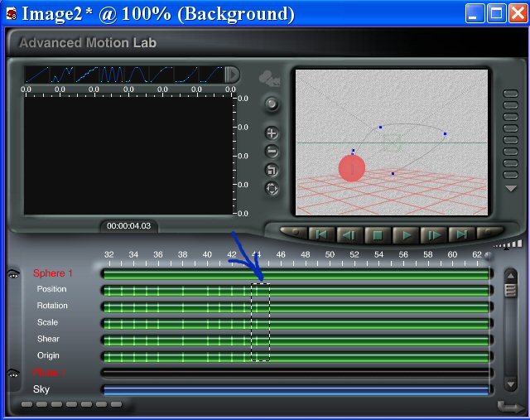
Task: Click the middle dot of the bottom dot row
Action: click(72, 404)
